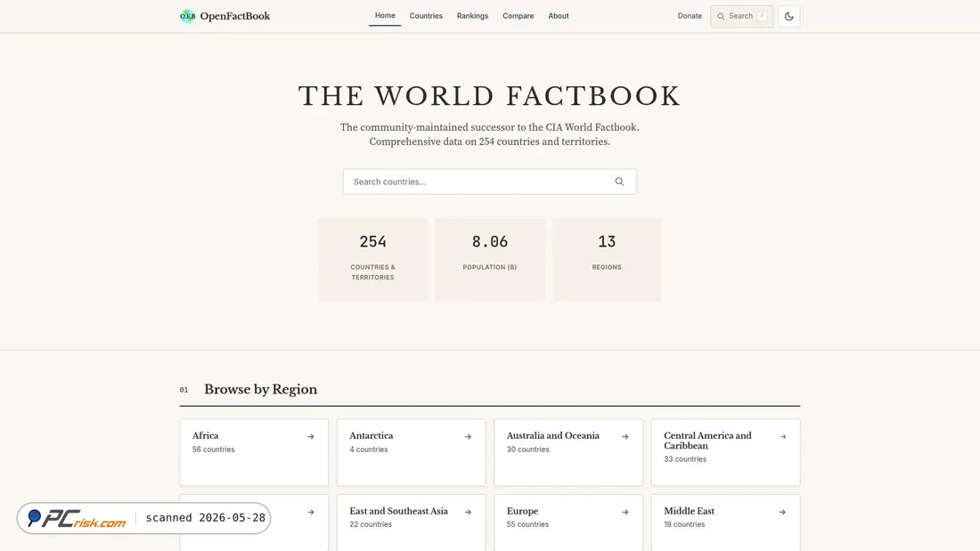Open the Compare nav item
This screenshot has width=980, height=551.
coord(519,16)
